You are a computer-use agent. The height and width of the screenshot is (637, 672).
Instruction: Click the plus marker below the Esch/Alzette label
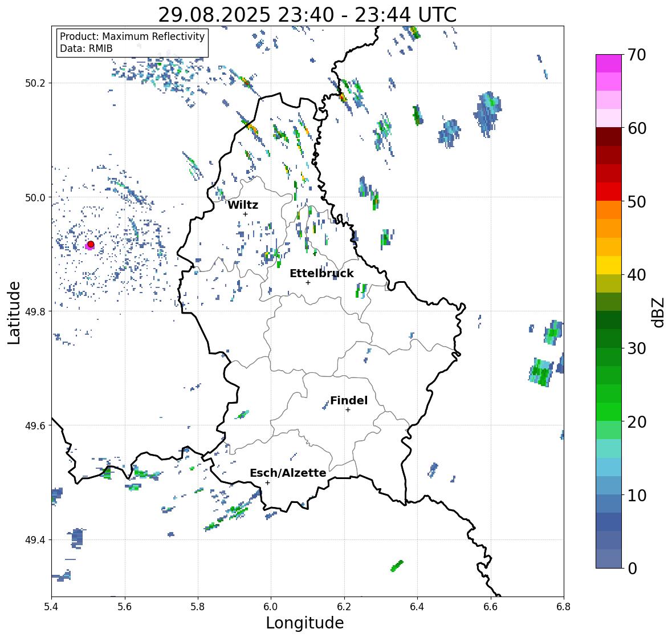tap(267, 482)
